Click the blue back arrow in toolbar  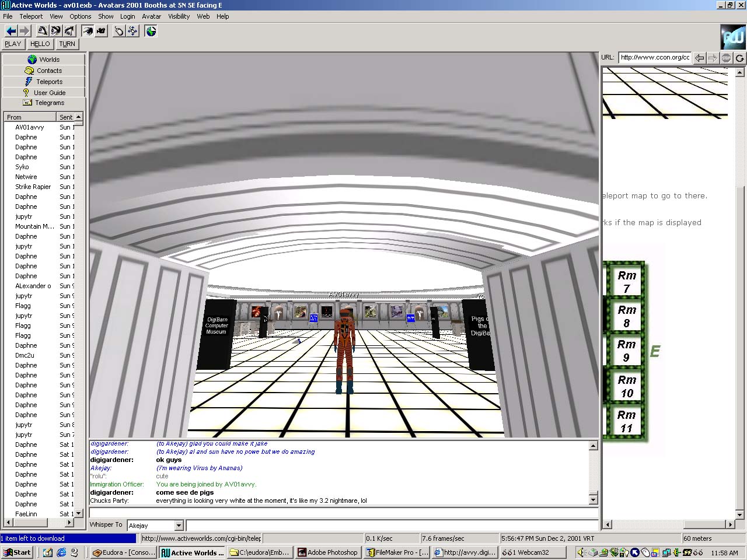coord(11,31)
